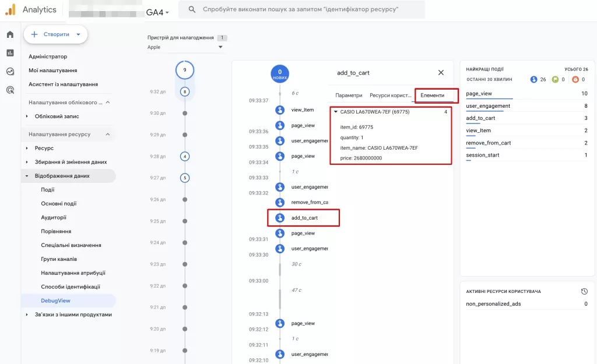Open the Apple debug device dropdown

pyautogui.click(x=185, y=47)
